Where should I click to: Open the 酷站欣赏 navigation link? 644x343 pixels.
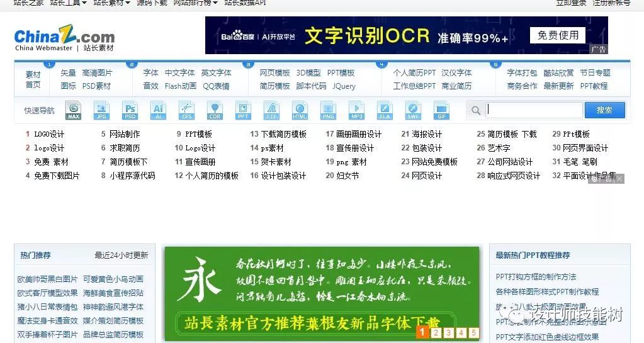pos(558,73)
